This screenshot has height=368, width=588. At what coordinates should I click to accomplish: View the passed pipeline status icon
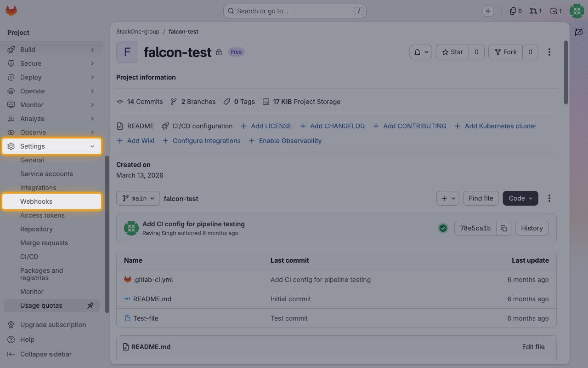pyautogui.click(x=443, y=228)
